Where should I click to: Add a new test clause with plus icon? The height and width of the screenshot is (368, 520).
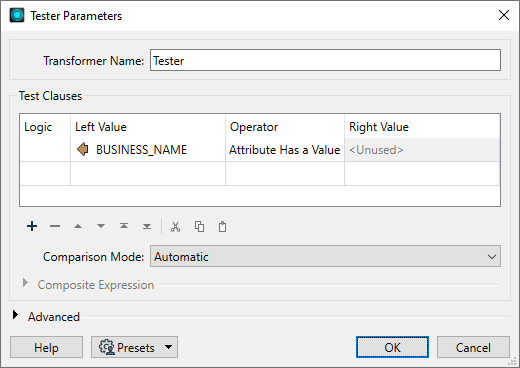pos(32,226)
